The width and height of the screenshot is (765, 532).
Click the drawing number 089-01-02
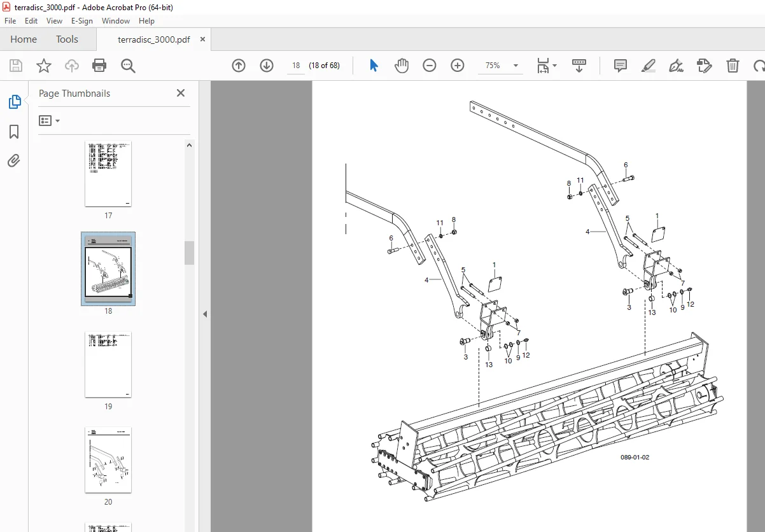pos(635,457)
